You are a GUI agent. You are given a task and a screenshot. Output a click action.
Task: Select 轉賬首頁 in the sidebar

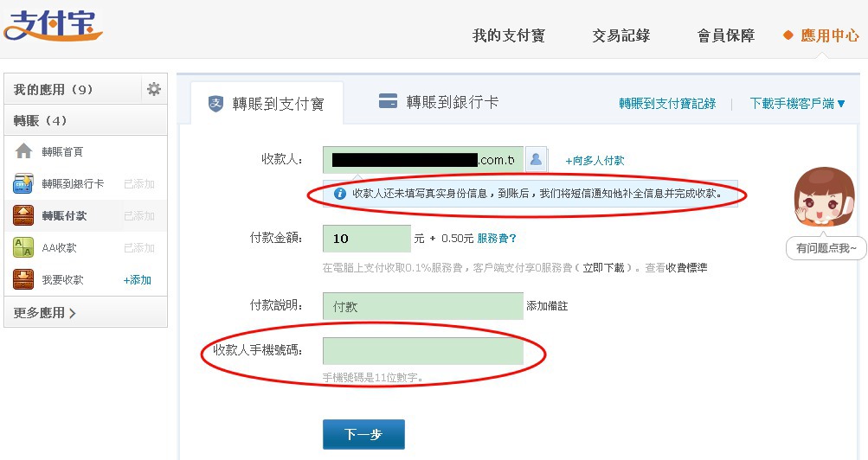(86, 151)
